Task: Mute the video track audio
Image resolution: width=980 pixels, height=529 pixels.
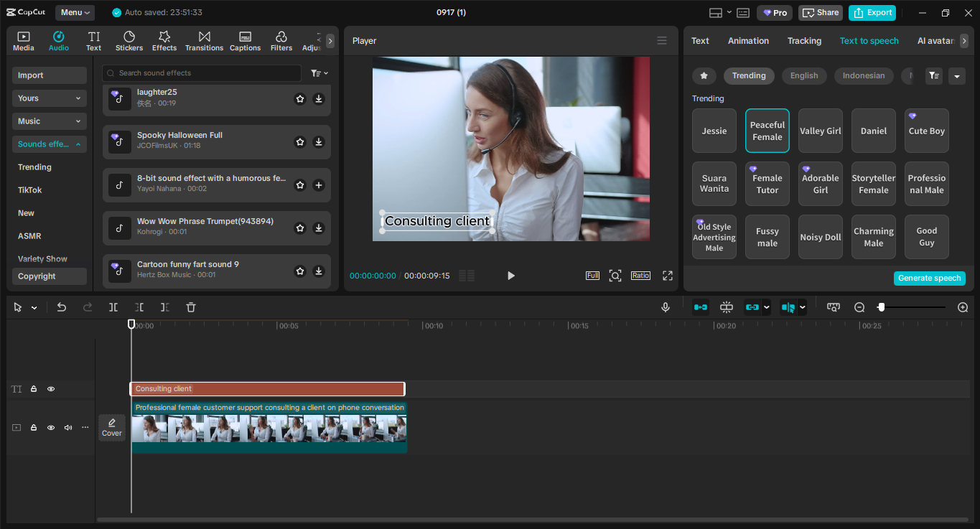Action: point(67,427)
